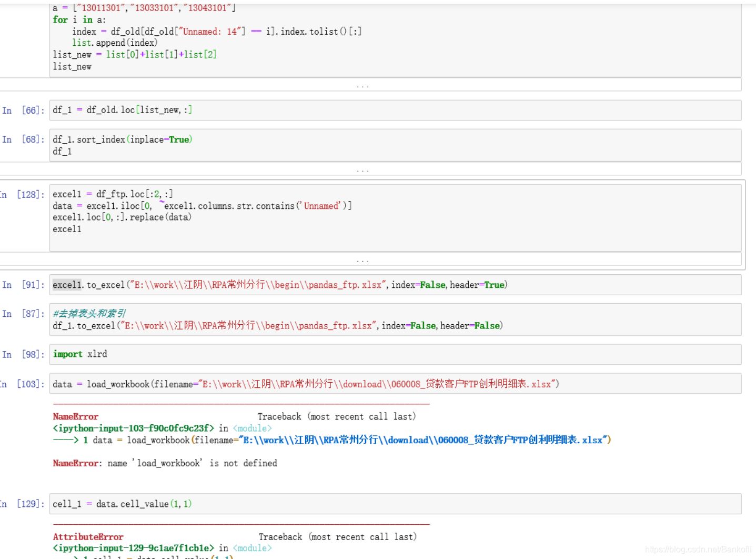The image size is (756, 559).
Task: Click the In [66]: prompt label
Action: (23, 111)
